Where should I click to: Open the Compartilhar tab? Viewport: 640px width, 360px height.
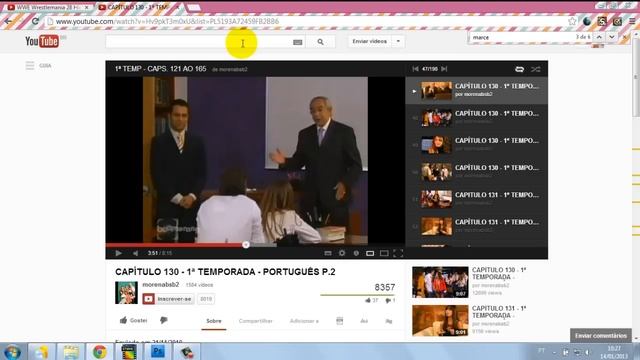pyautogui.click(x=256, y=321)
